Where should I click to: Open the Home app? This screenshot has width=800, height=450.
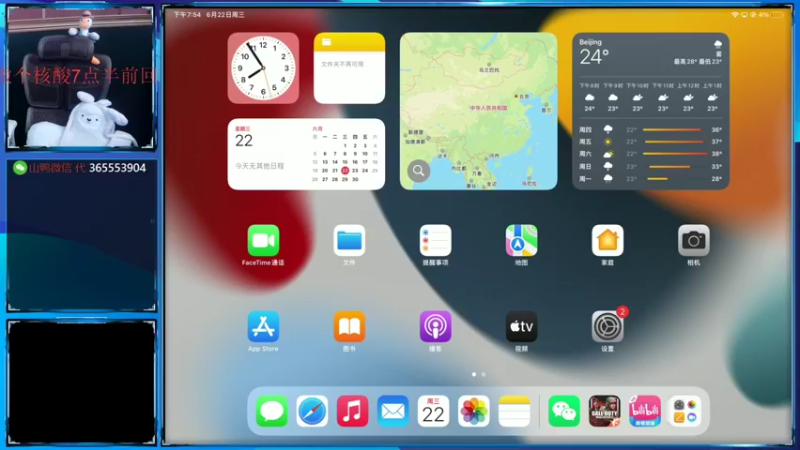607,240
